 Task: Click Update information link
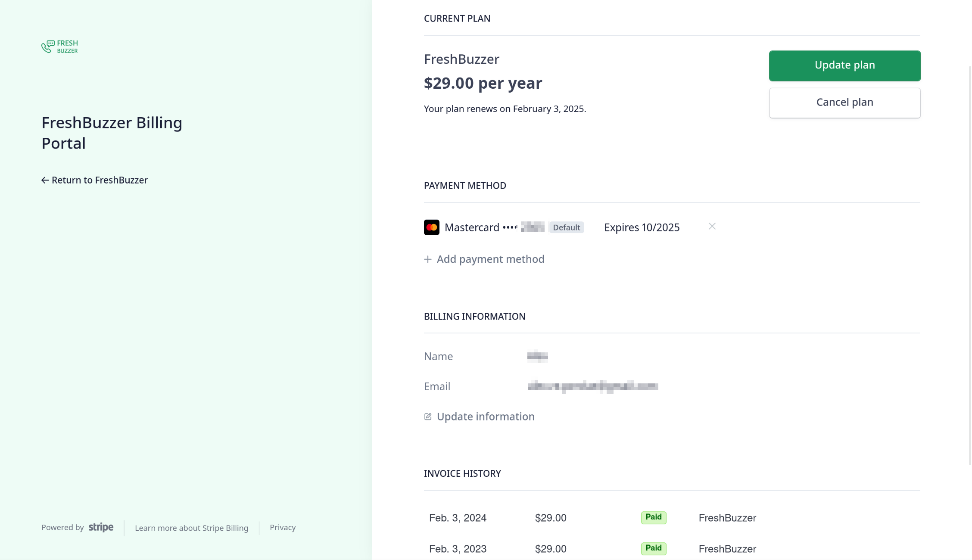point(485,417)
